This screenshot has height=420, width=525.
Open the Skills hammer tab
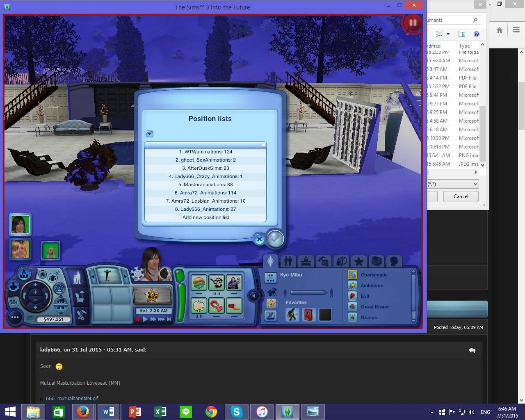(324, 261)
